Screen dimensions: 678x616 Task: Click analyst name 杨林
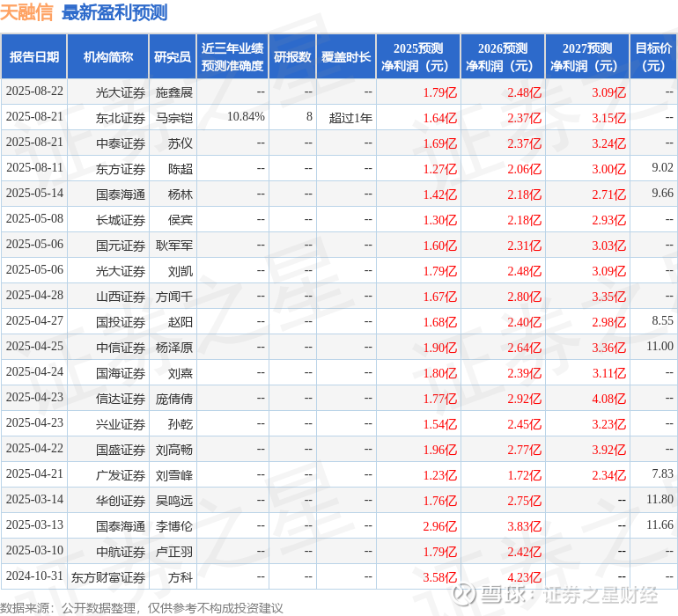click(181, 194)
